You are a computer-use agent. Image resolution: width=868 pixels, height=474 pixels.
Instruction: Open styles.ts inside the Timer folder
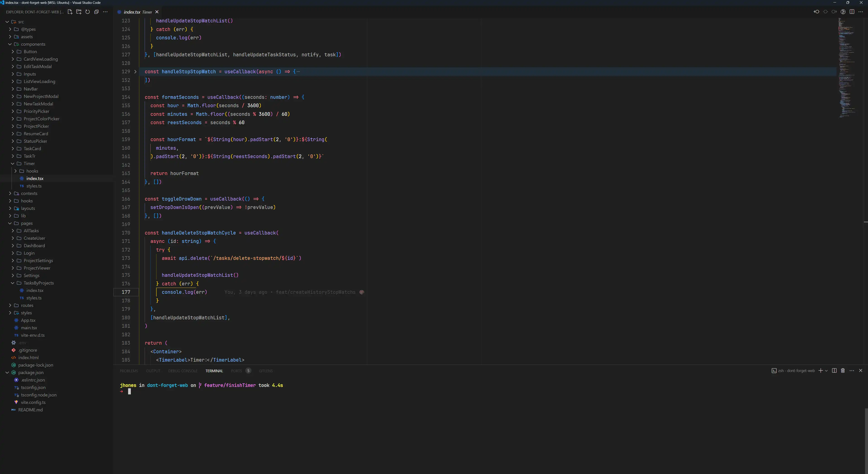point(34,186)
